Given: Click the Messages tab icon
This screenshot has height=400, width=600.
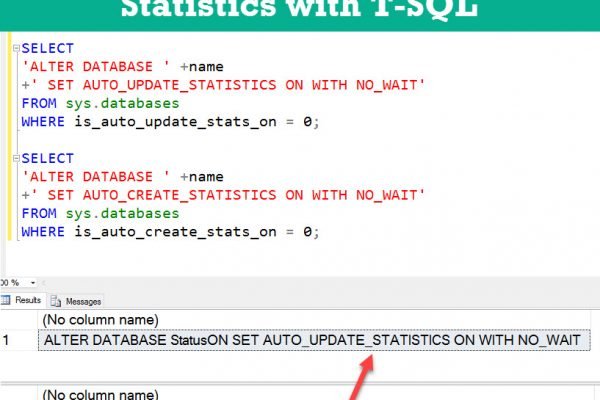Looking at the screenshot, I should pyautogui.click(x=55, y=301).
